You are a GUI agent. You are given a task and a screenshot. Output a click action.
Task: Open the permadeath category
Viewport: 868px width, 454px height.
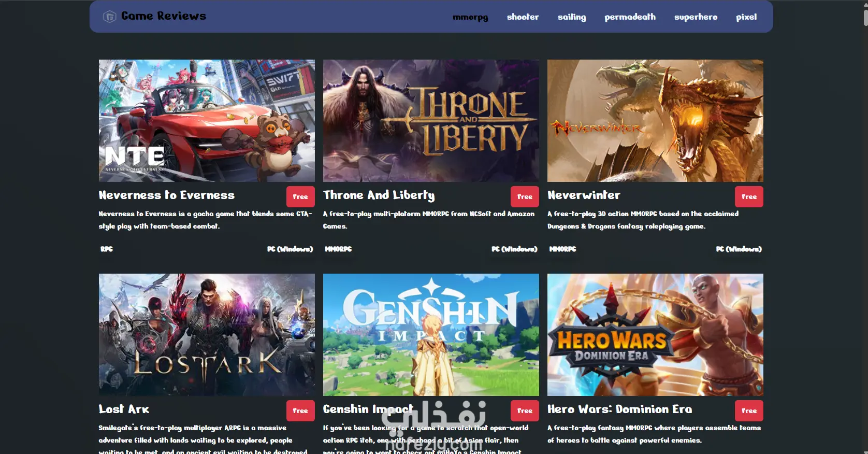630,17
